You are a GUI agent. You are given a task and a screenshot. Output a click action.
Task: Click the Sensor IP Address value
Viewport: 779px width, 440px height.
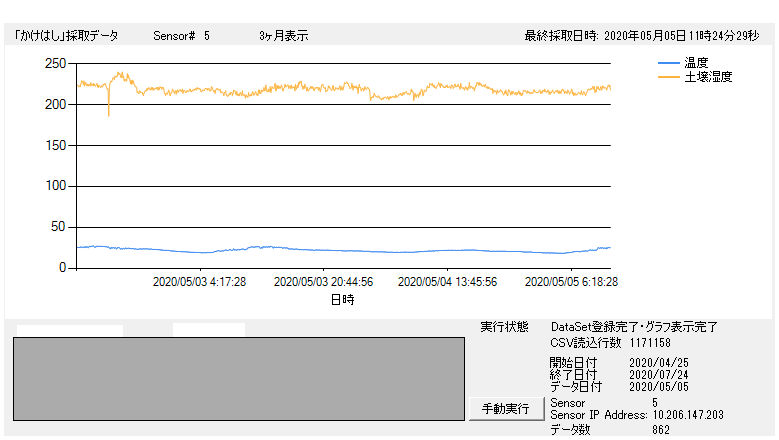point(687,415)
